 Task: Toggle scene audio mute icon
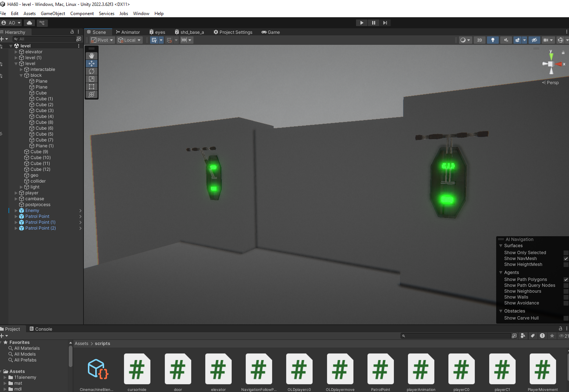tap(506, 40)
